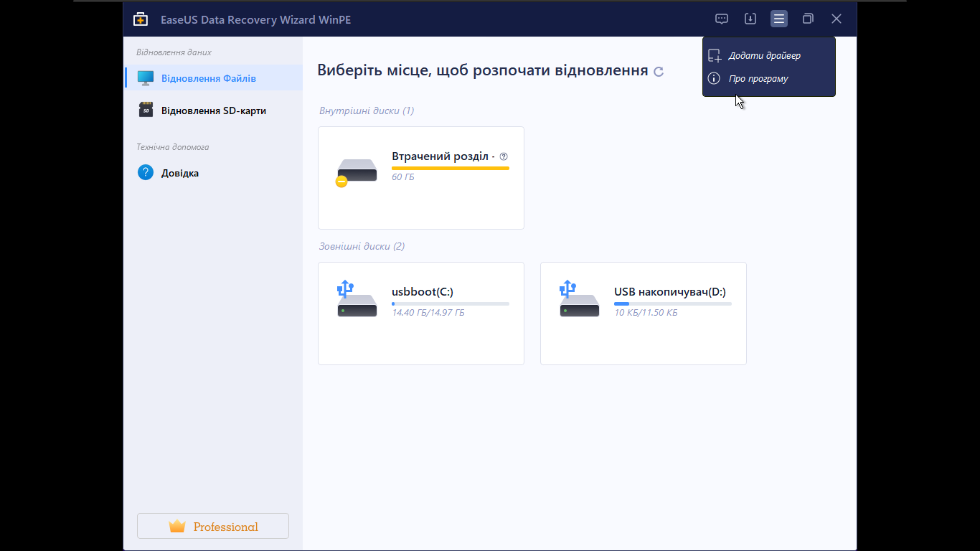Image resolution: width=980 pixels, height=551 pixels.
Task: Switch to Відновлення SD-карти
Action: tap(213, 110)
